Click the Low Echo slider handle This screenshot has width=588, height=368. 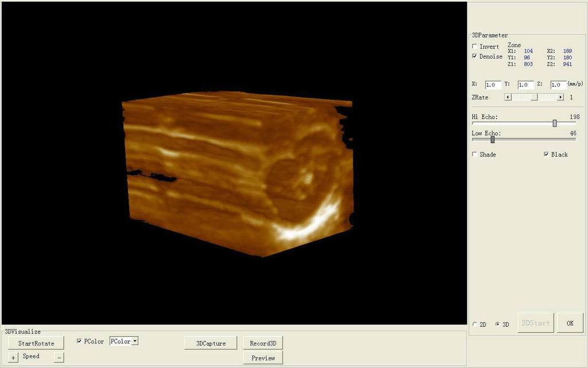(493, 139)
